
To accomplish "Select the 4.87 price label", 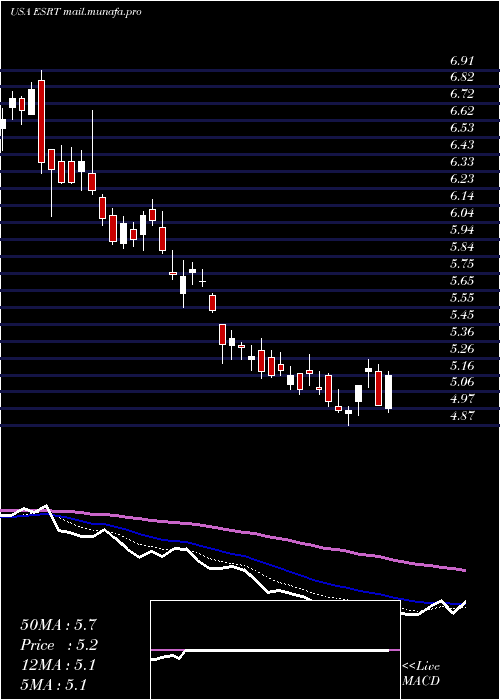I will pos(462,417).
